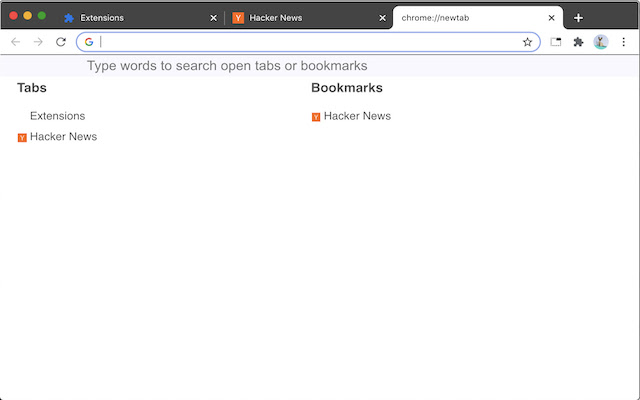Select the chrome://newtab browser tab
This screenshot has height=400, width=640.
[465, 18]
